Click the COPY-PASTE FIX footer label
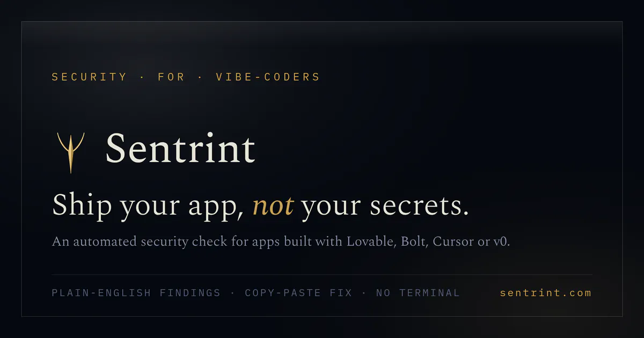644x338 pixels. tap(298, 293)
